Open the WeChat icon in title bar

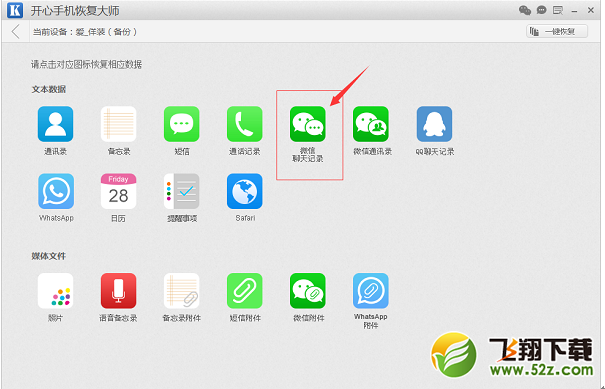[x=525, y=10]
